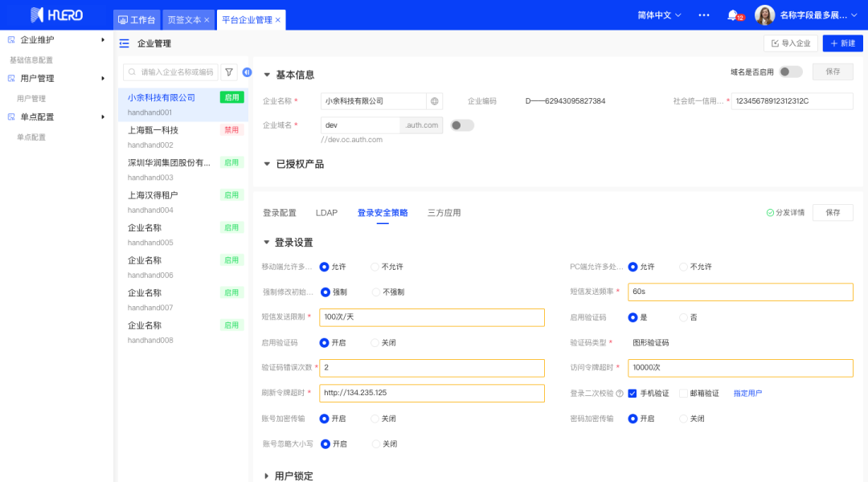Click the blue collapse panel icon
The image size is (868, 482).
247,72
